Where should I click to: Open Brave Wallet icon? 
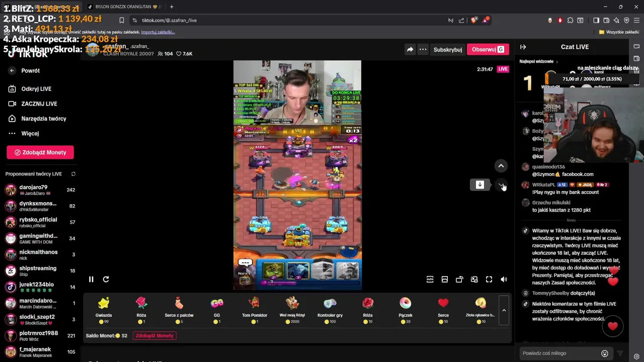(x=606, y=21)
